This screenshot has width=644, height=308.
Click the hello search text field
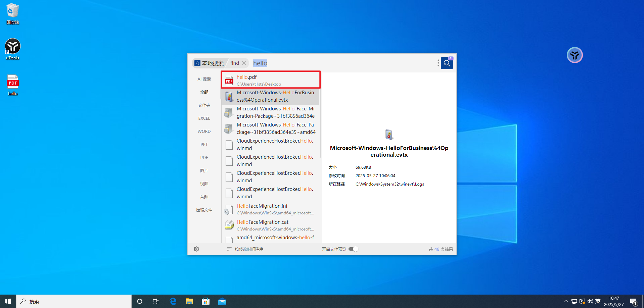tap(342, 63)
